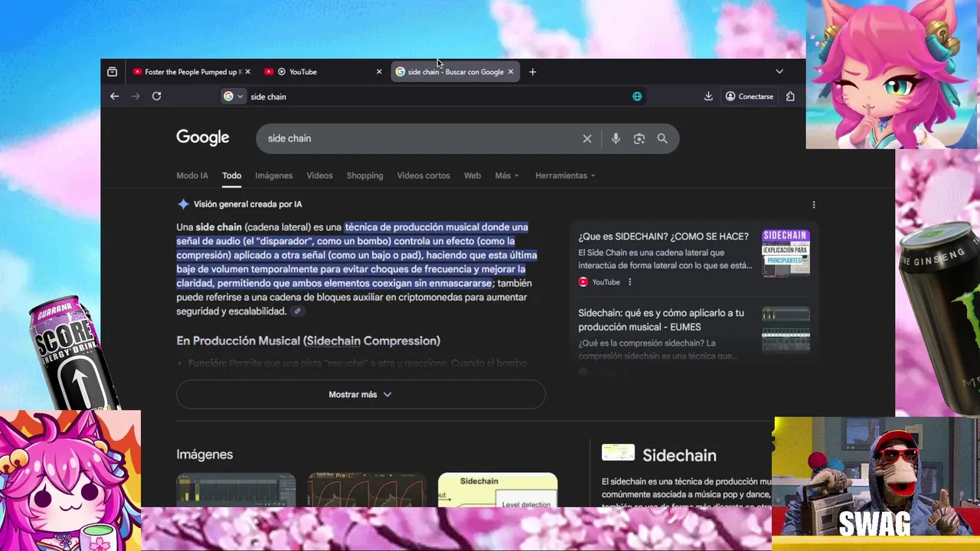Click the Sidechain knowledge panel title
Screen dimensions: 980x551
pos(680,455)
